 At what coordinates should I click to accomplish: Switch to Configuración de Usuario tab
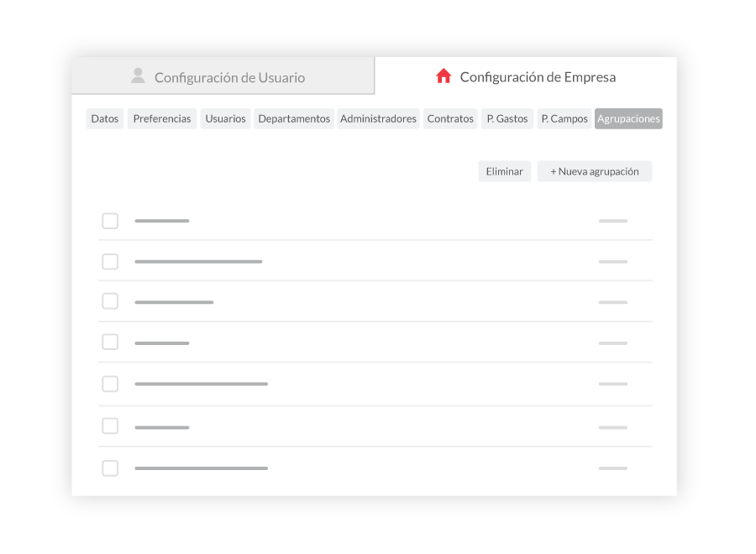[223, 76]
